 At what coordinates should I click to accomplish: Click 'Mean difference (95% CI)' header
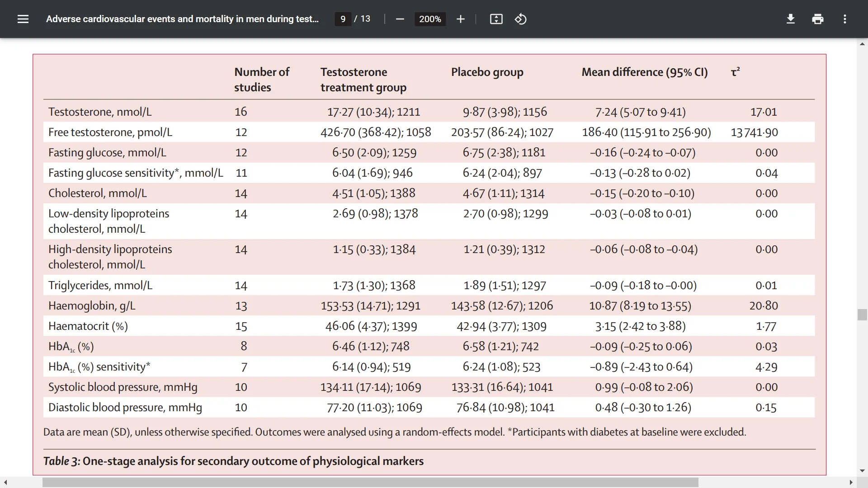(645, 72)
